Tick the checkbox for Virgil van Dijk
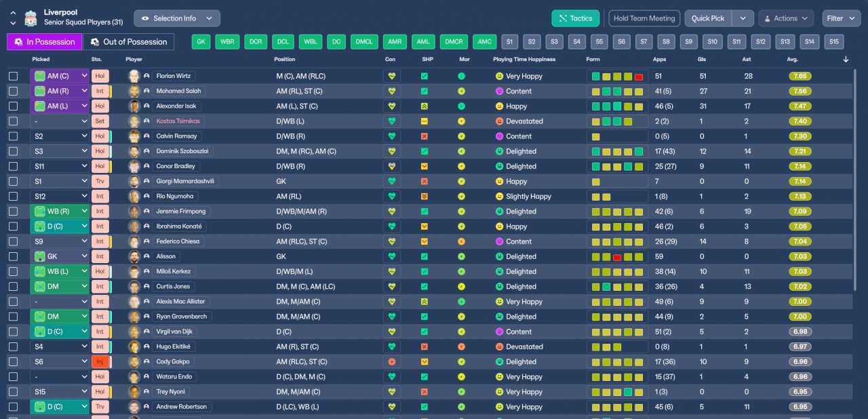868x419 pixels. pos(13,332)
